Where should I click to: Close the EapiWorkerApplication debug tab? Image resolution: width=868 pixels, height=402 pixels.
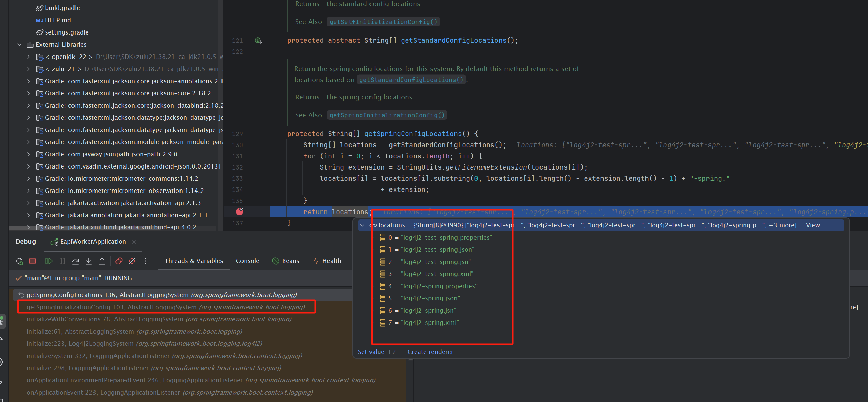click(134, 242)
